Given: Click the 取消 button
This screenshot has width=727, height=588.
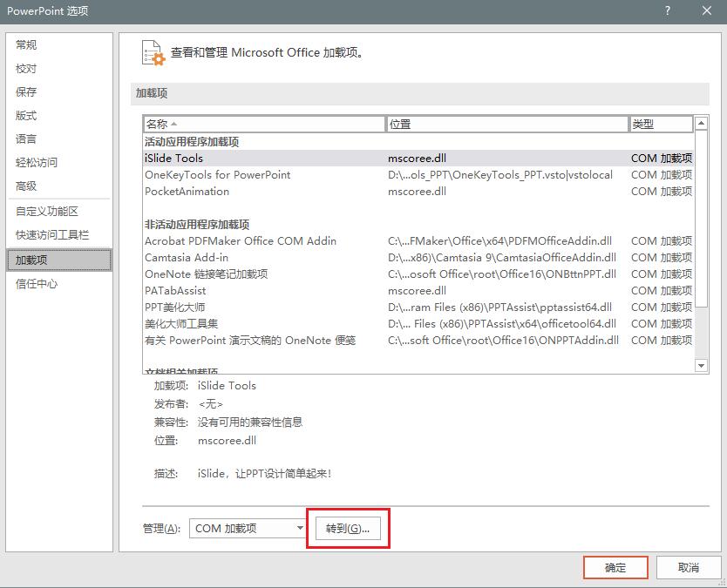Looking at the screenshot, I should (x=688, y=567).
